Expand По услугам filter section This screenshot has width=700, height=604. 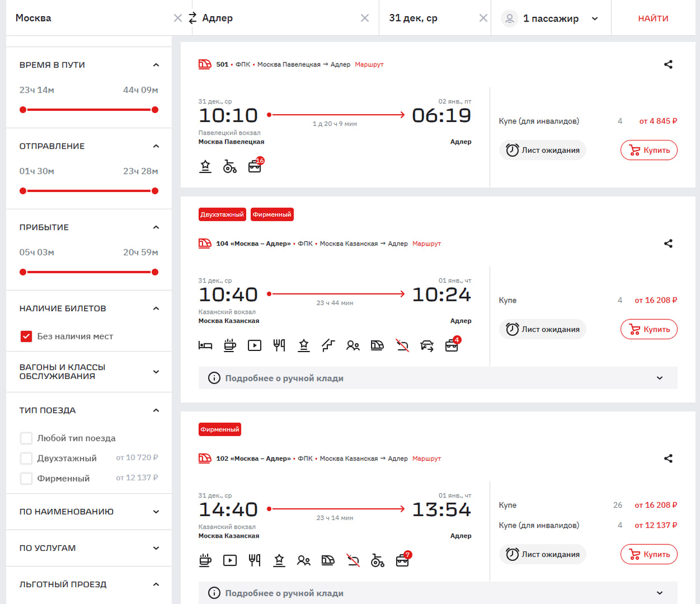click(x=156, y=548)
